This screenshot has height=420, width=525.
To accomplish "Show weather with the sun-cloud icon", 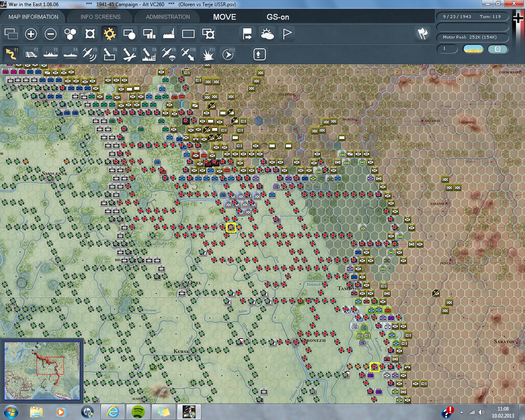I will pyautogui.click(x=267, y=34).
